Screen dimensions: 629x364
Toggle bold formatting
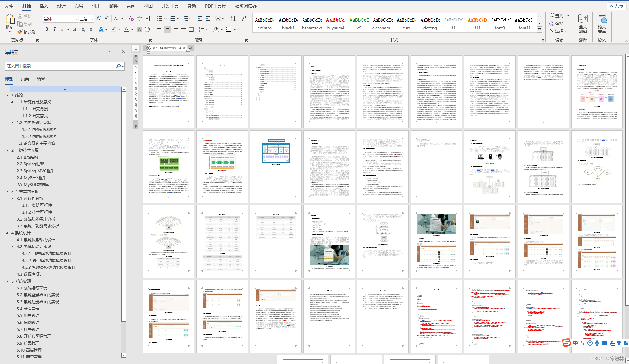click(47, 29)
